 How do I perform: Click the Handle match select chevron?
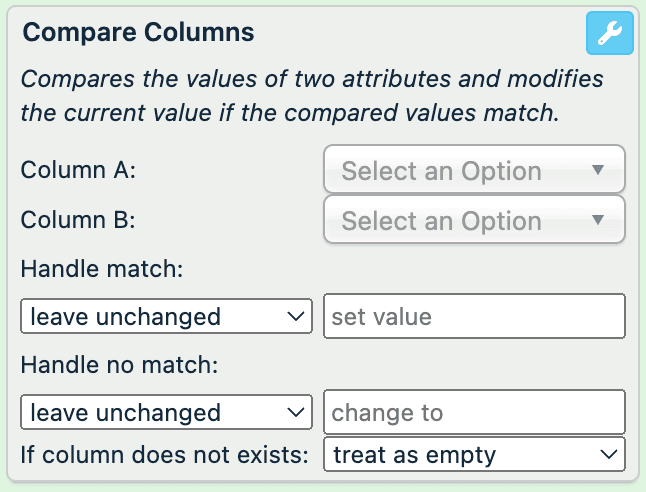(x=295, y=317)
